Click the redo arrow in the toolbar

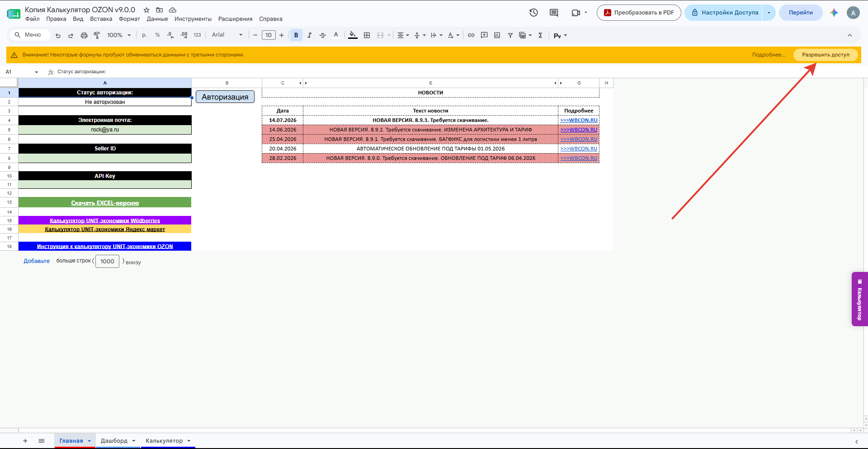coord(71,35)
